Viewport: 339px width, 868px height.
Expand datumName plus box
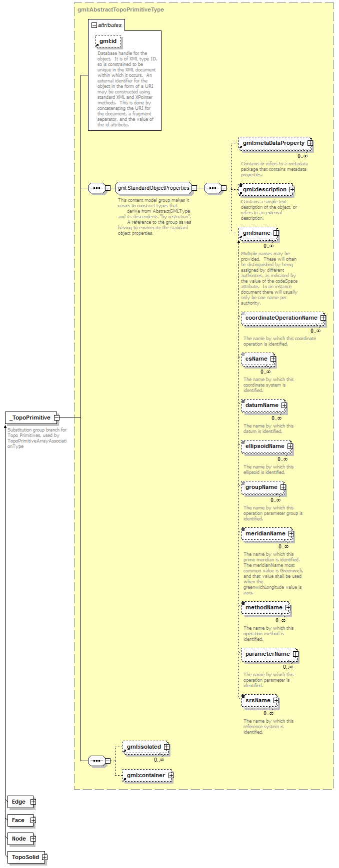point(284,406)
